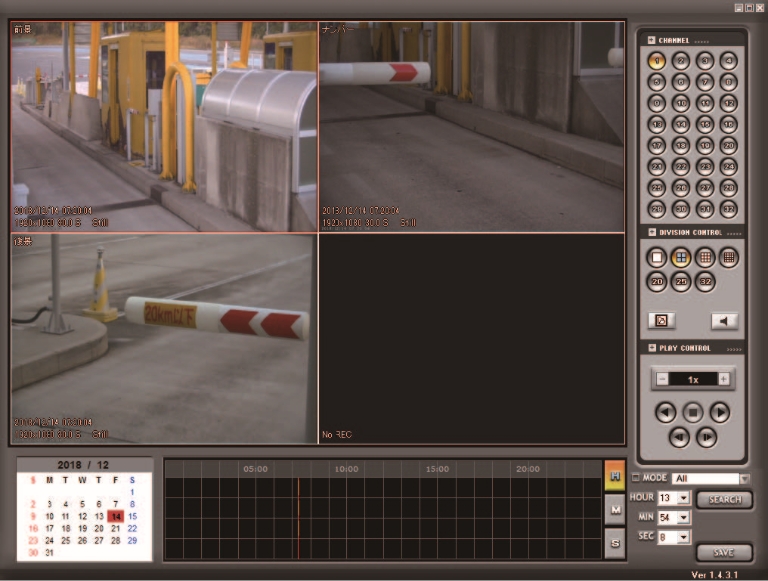Mute audio with the speaker icon
The image size is (768, 581).
[724, 321]
